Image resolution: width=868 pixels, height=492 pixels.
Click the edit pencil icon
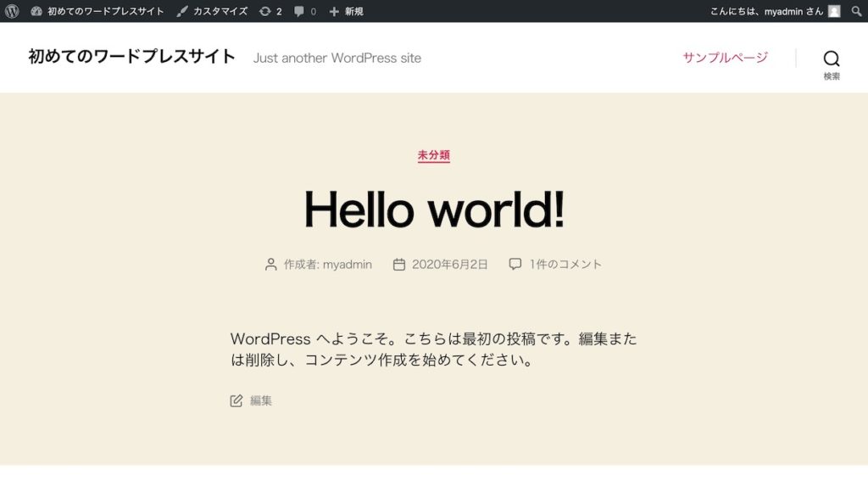pyautogui.click(x=236, y=400)
